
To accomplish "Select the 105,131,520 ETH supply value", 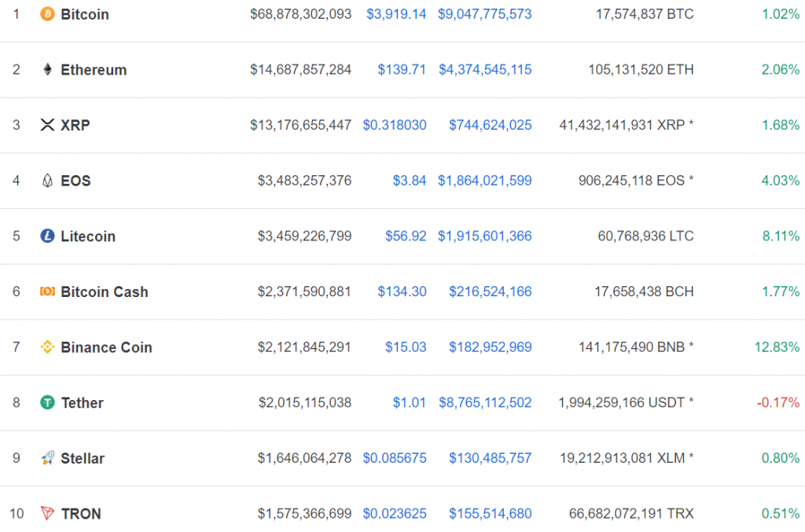I will click(x=641, y=70).
